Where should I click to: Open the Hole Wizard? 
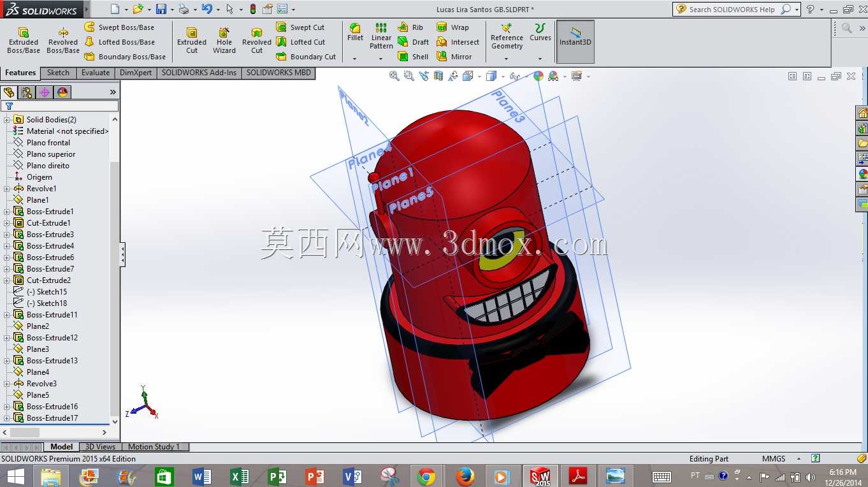[x=224, y=40]
